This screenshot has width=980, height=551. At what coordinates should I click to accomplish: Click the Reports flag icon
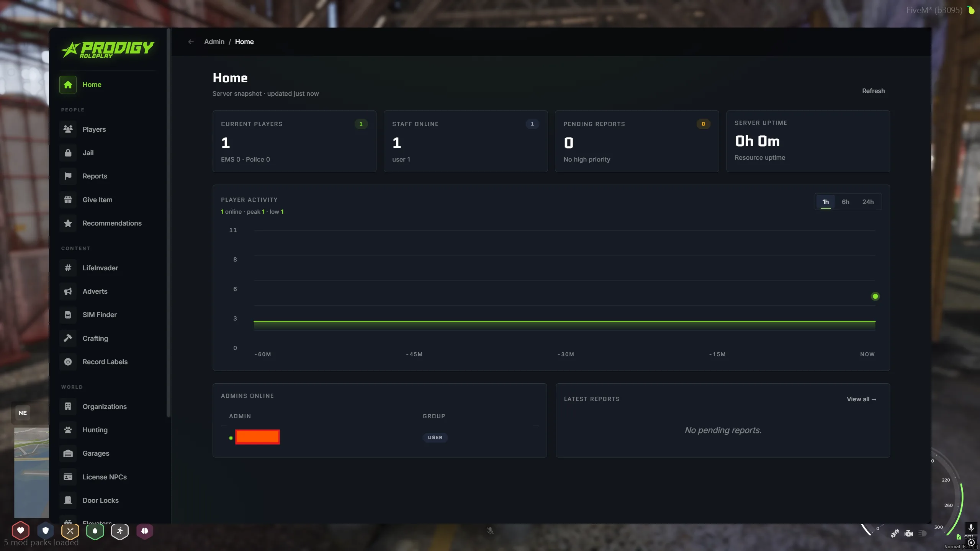tap(68, 176)
